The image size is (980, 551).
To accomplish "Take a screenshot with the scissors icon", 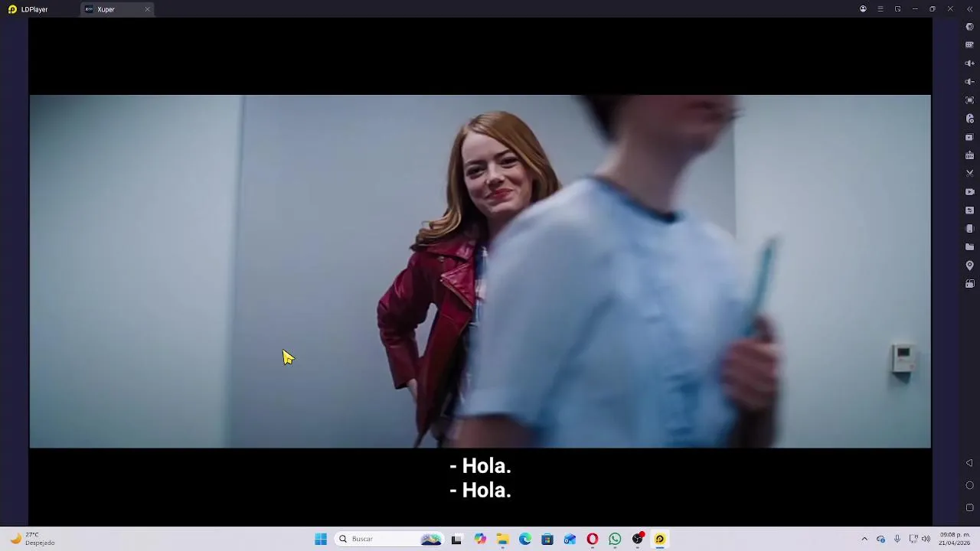I will (x=969, y=174).
